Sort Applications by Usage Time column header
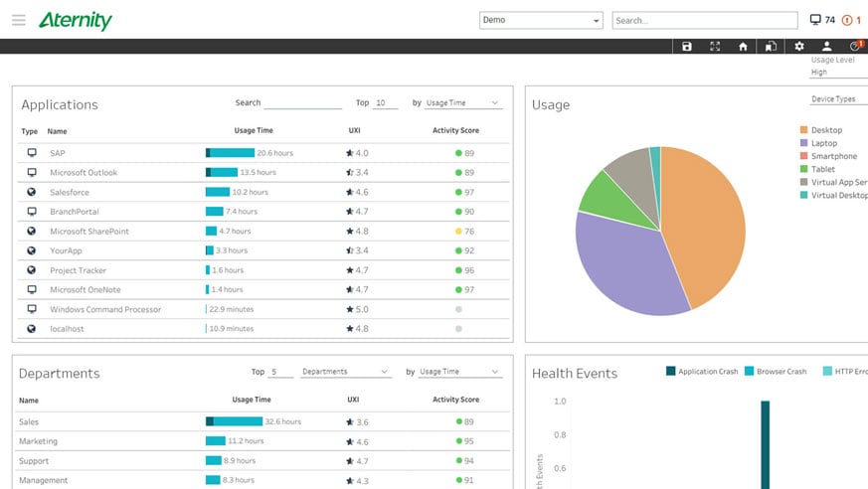Screen dimensions: 868x489 click(254, 130)
